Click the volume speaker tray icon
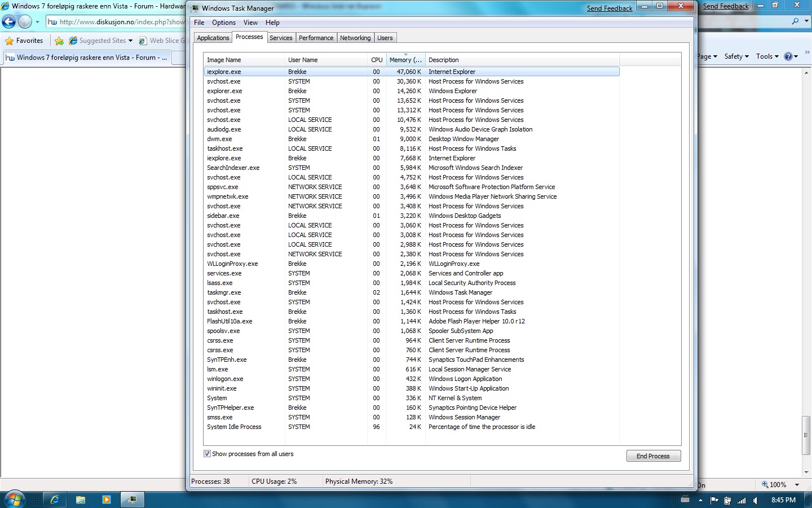Screen dimensions: 812x508 (x=756, y=500)
